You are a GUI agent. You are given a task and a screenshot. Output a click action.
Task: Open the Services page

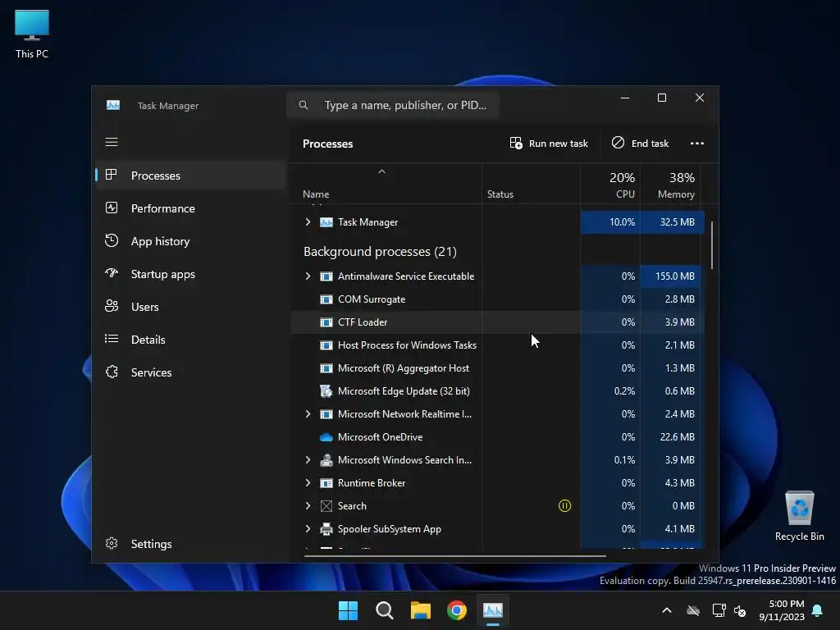[x=190, y=372]
